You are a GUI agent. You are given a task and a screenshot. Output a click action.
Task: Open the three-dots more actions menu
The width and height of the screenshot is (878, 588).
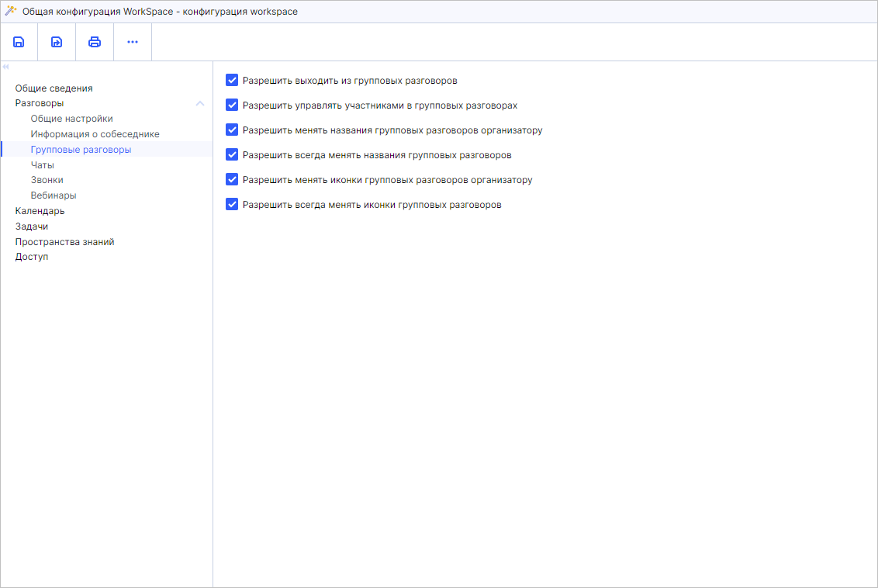click(133, 42)
